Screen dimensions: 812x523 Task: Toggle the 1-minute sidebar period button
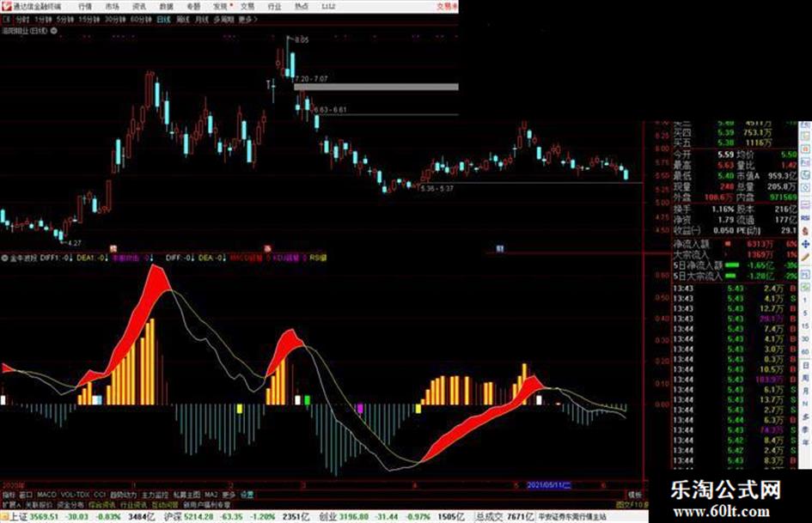tap(805, 301)
